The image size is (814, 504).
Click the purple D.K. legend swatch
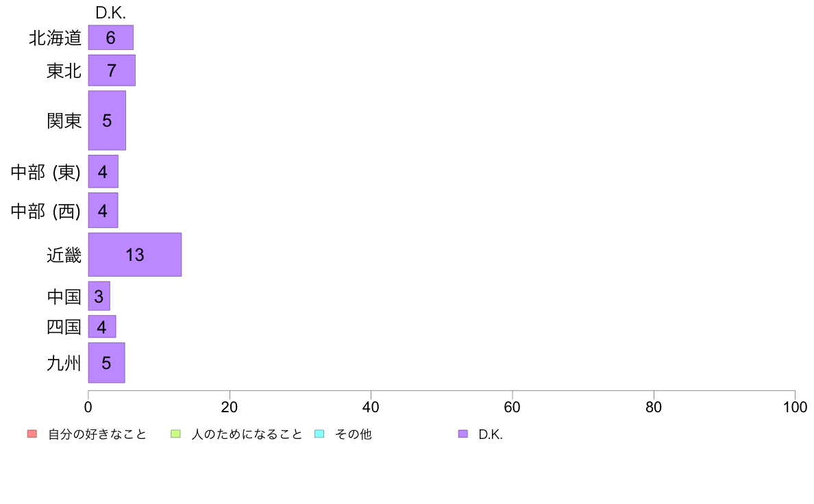point(463,434)
